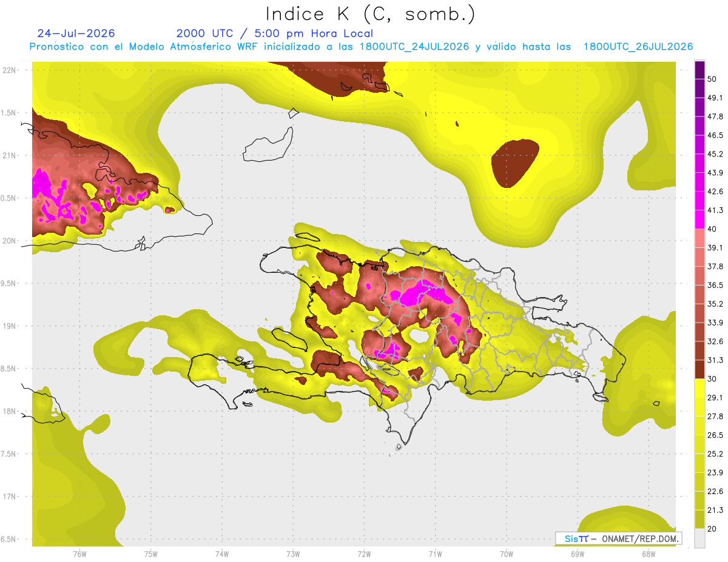Select the colorbar value '47.8'

click(x=715, y=116)
